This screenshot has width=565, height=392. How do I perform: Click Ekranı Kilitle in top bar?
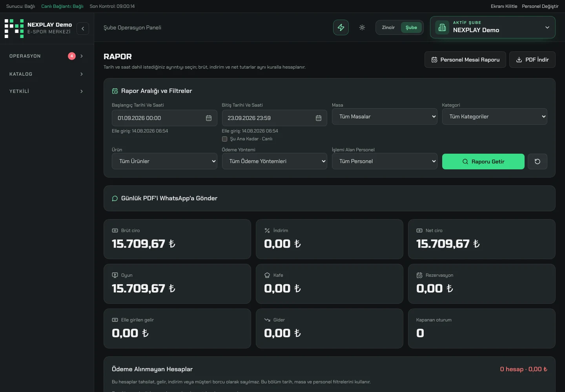[504, 6]
